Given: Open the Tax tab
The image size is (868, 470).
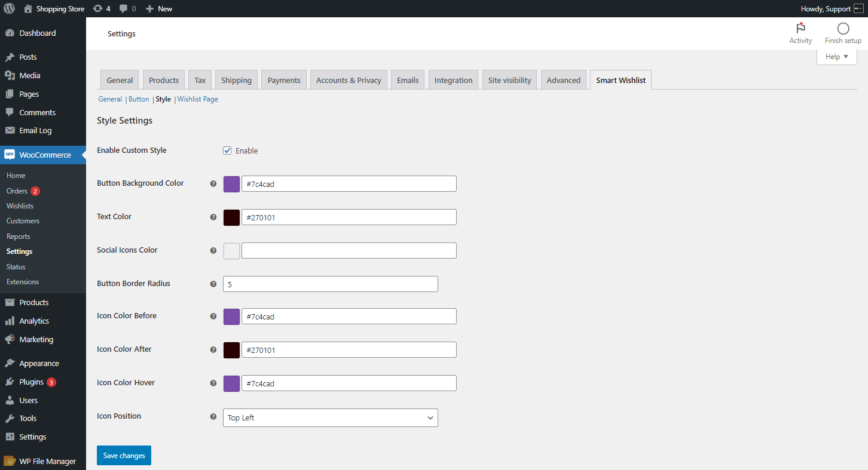Looking at the screenshot, I should click(200, 80).
